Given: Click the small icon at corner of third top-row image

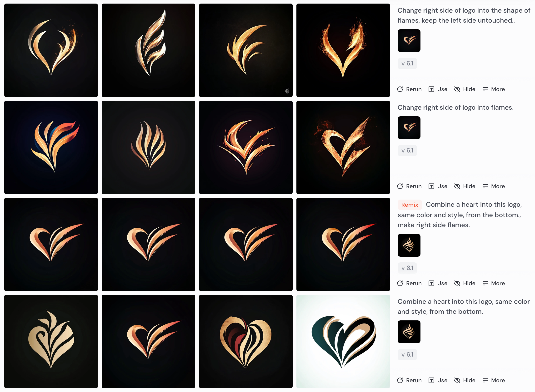Looking at the screenshot, I should pos(287,91).
